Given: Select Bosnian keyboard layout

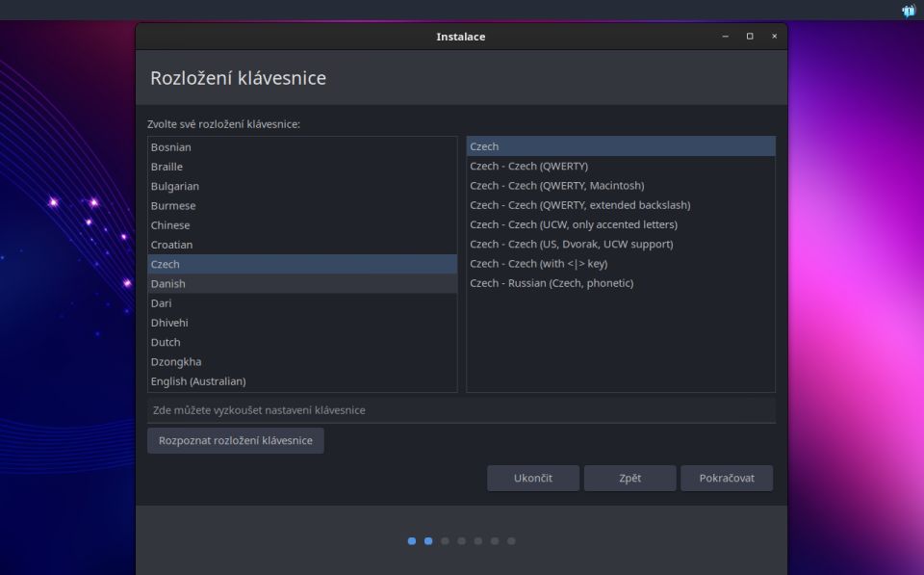Looking at the screenshot, I should [x=302, y=147].
